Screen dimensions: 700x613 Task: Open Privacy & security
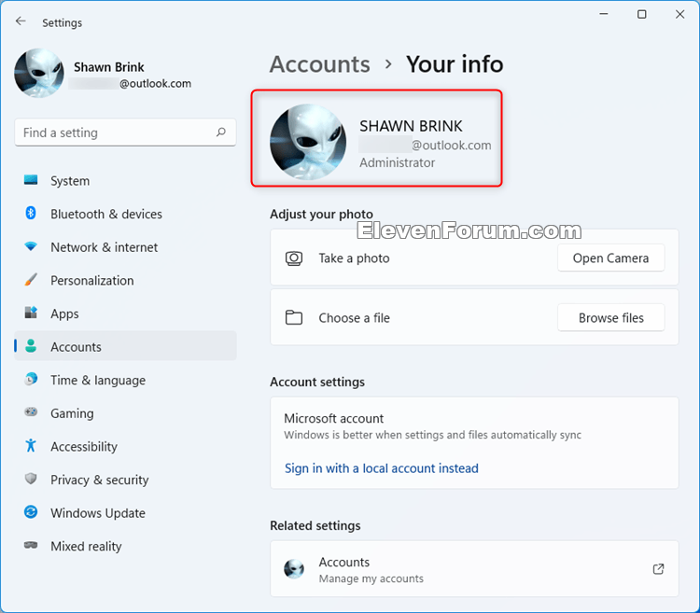[x=125, y=480]
